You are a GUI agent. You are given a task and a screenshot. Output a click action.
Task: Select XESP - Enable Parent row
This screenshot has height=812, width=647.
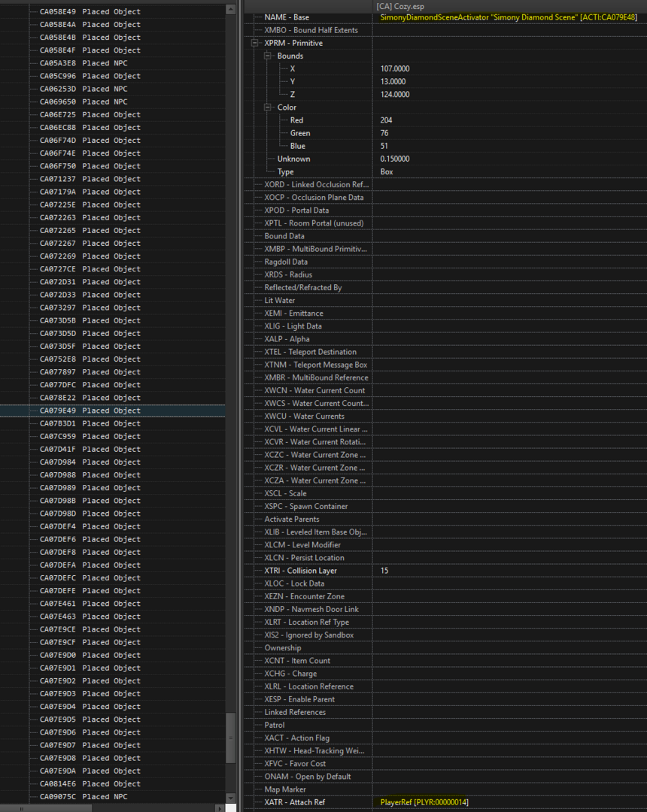click(445, 699)
